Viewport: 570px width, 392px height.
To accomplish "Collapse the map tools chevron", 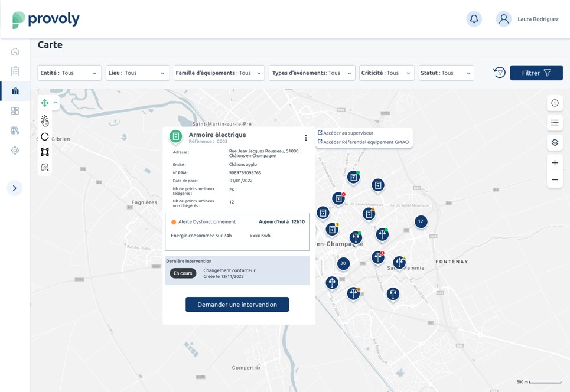I will point(56,103).
